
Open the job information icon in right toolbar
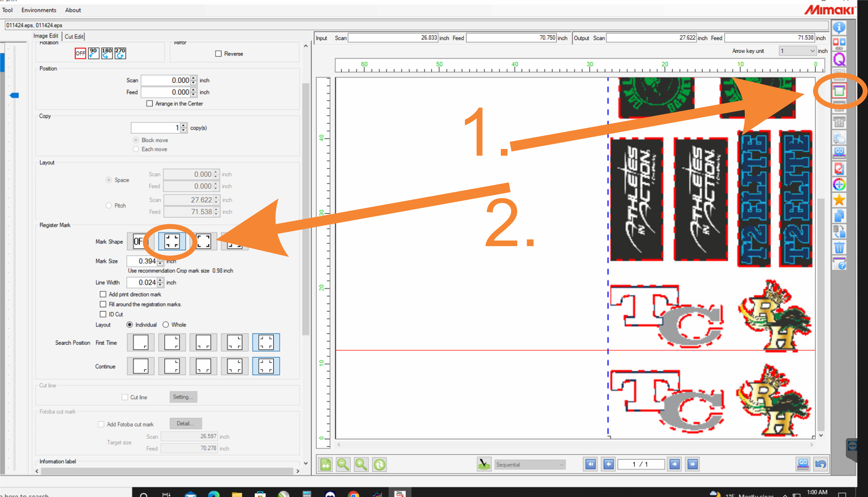pos(839,28)
